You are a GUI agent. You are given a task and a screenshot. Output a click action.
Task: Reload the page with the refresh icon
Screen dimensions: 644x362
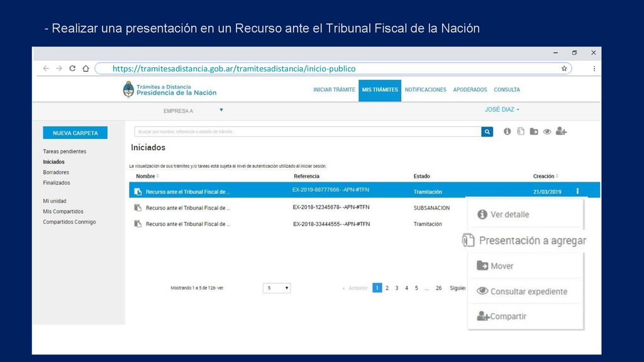72,69
